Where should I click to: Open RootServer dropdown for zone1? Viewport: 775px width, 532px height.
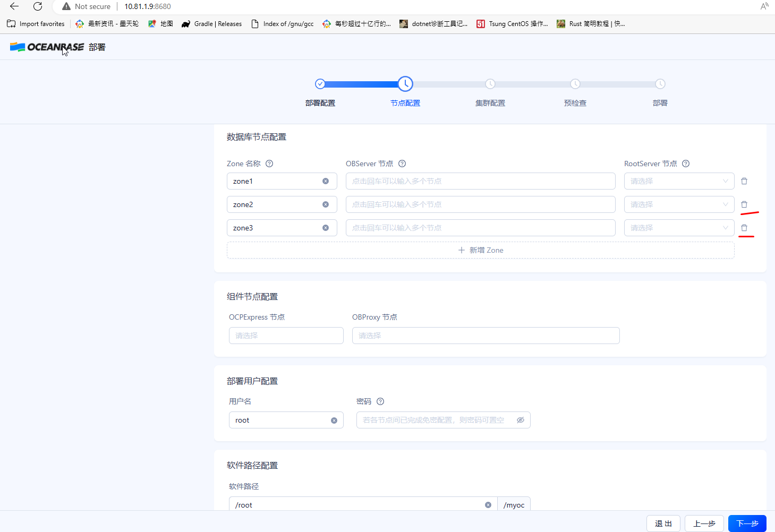(x=679, y=181)
